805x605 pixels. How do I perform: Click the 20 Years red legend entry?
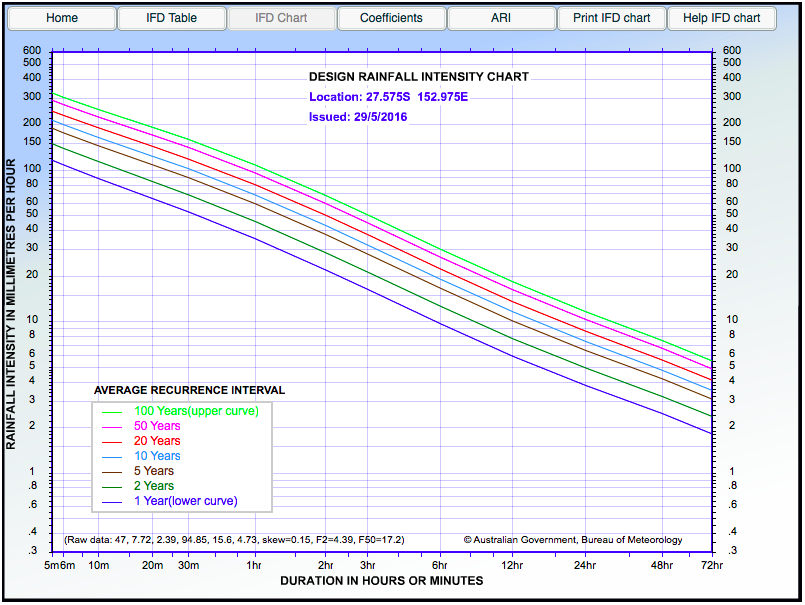point(156,441)
